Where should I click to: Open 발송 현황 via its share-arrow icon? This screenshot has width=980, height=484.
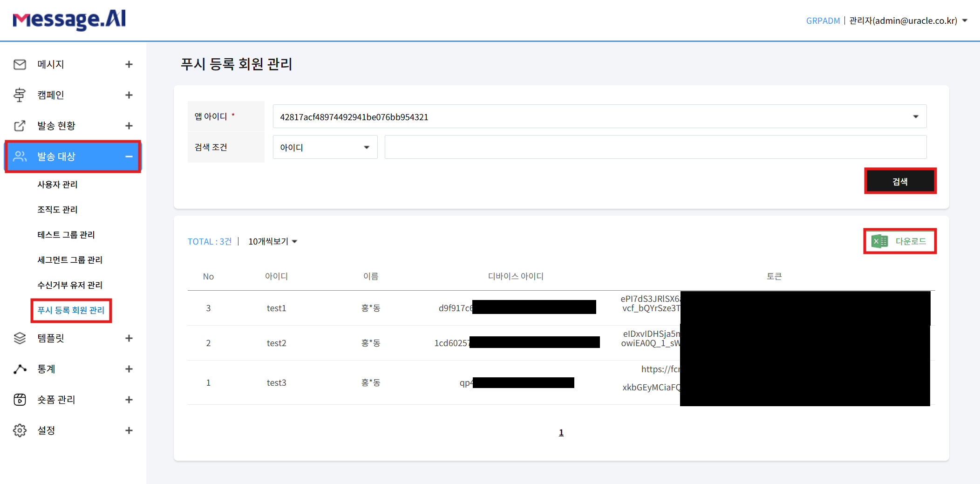20,125
